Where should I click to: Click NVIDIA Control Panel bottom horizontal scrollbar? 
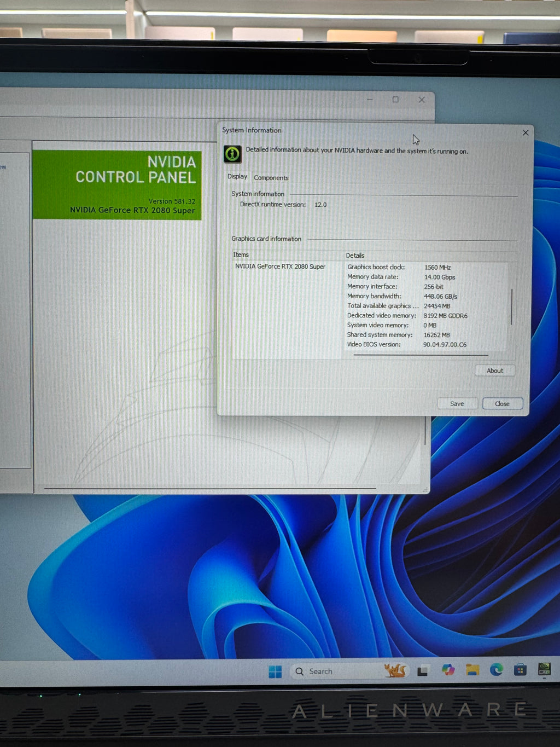click(209, 488)
